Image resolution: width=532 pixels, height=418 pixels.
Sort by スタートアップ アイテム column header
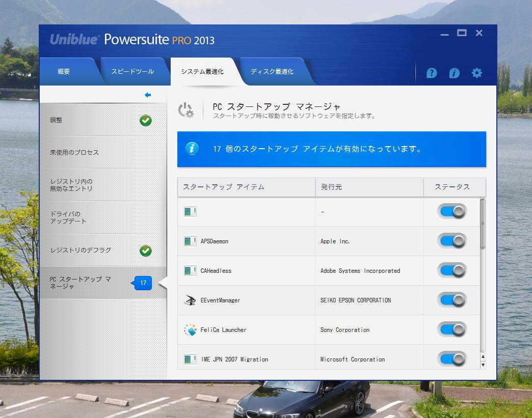tap(246, 187)
